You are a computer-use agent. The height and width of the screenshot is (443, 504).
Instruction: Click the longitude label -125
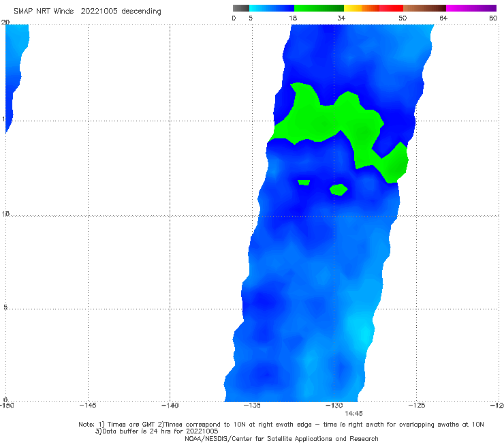click(417, 406)
